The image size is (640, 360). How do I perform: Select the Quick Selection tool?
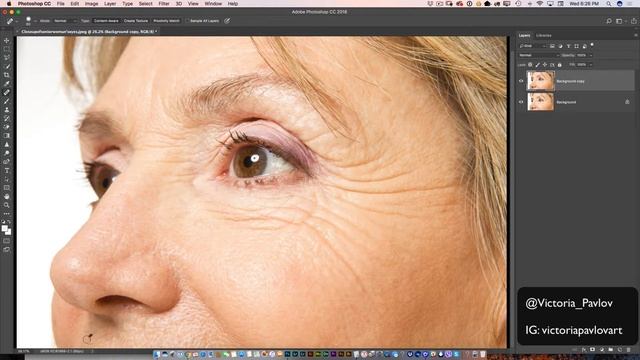click(7, 66)
